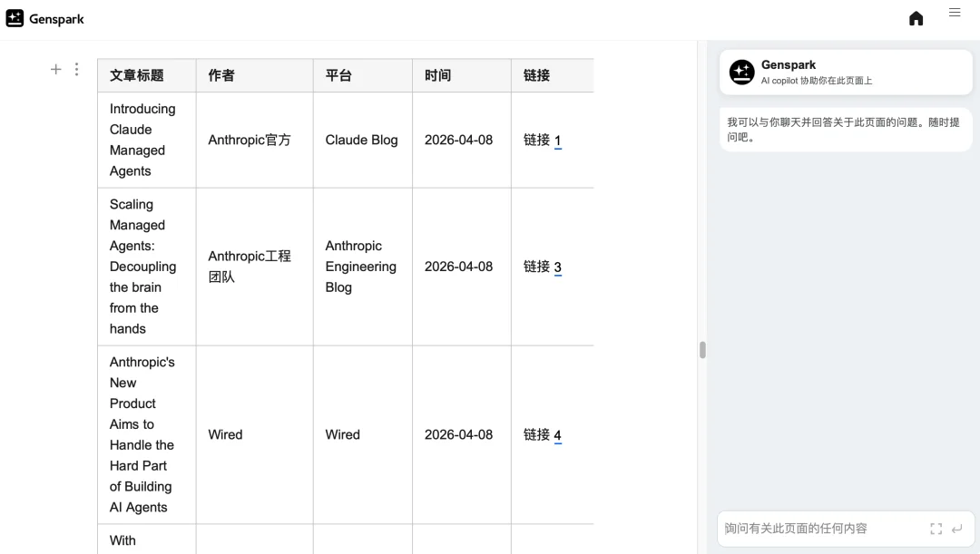Add a new block with plus icon
This screenshot has width=980, height=554.
pos(55,69)
